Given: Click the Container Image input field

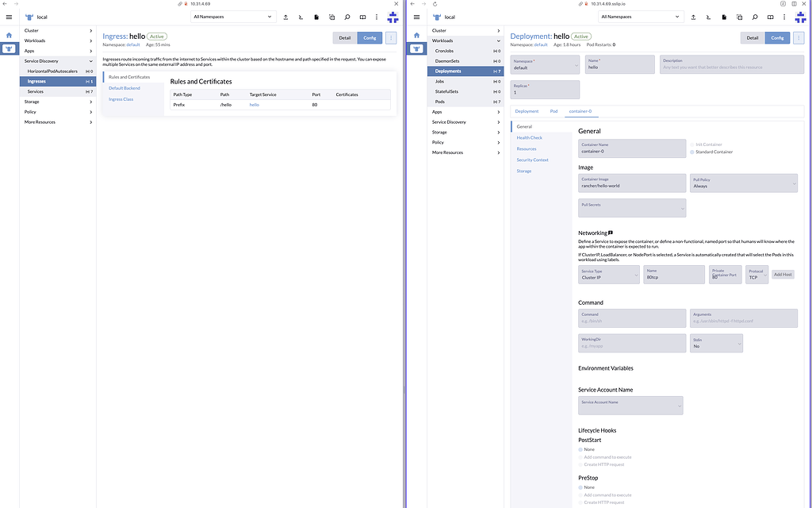Looking at the screenshot, I should (x=631, y=185).
